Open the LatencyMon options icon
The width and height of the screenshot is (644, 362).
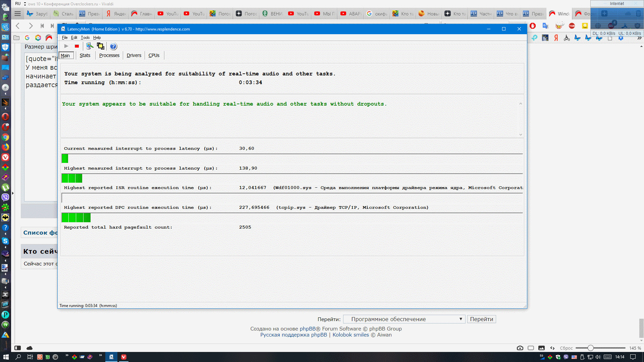(x=89, y=46)
